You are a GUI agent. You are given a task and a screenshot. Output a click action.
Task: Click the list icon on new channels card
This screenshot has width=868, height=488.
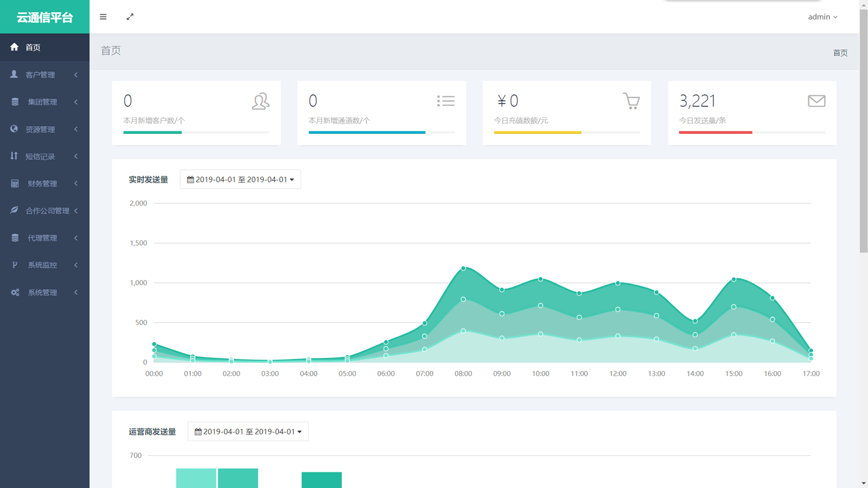click(x=445, y=101)
